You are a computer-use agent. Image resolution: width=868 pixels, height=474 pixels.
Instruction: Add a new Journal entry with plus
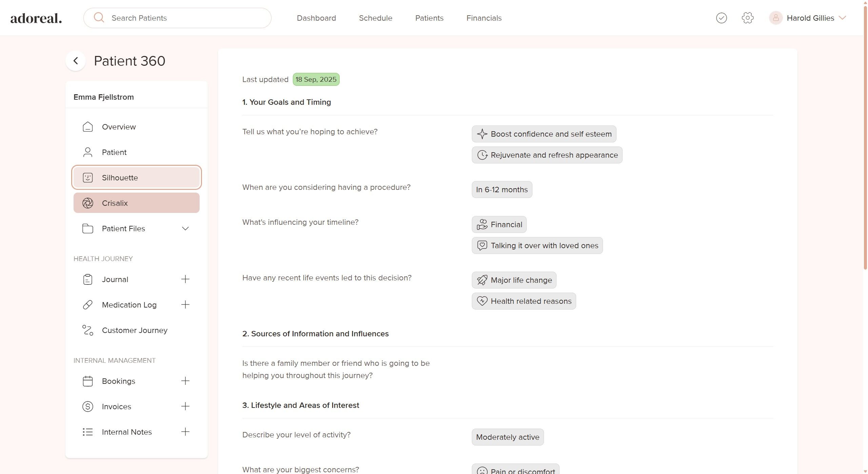tap(185, 279)
